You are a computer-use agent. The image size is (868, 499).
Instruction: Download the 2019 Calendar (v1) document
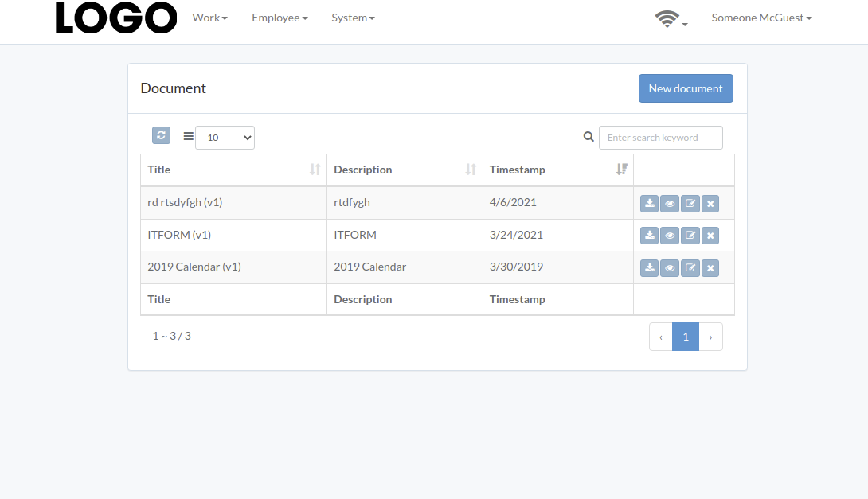[x=649, y=268]
